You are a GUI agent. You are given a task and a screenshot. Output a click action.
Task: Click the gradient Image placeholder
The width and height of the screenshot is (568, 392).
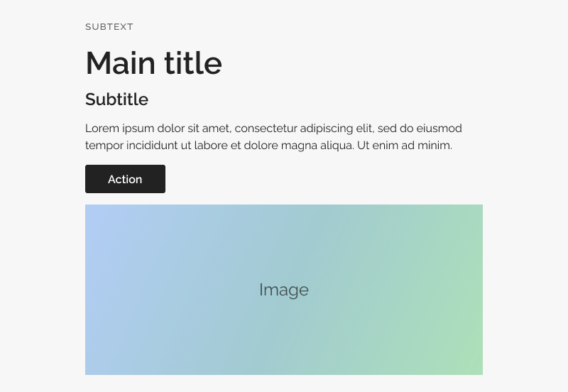[284, 290]
